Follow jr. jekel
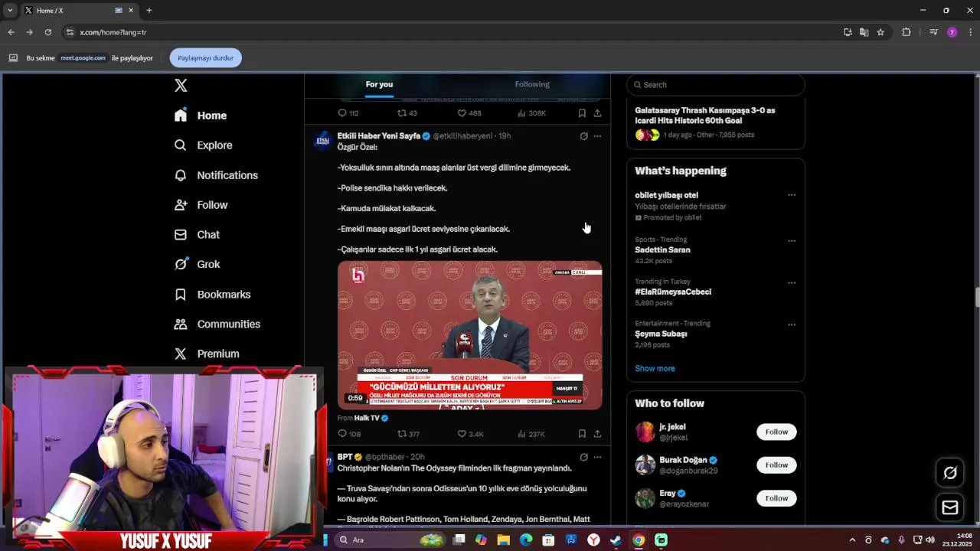 click(x=776, y=432)
